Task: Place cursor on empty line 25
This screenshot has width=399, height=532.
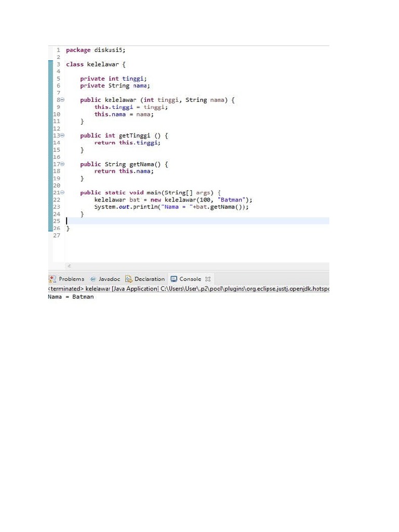Action: tap(197, 221)
